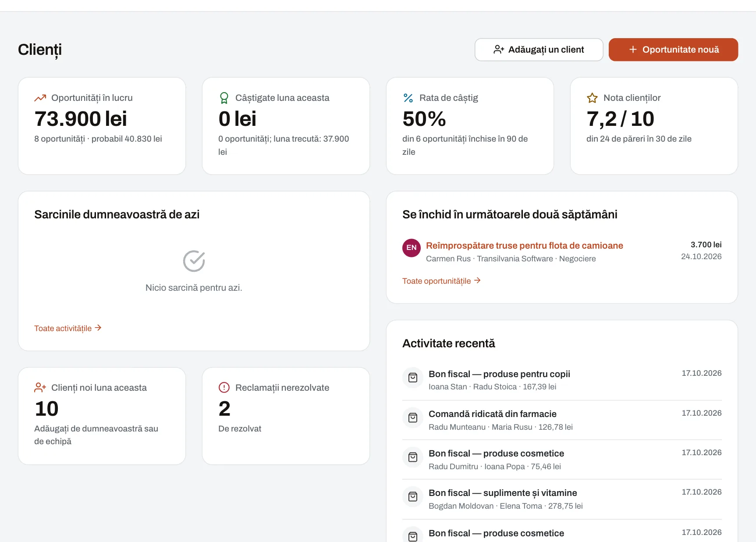Click bag icon for produse pentru copii receipt
Viewport: 756px width, 542px height.
point(413,378)
